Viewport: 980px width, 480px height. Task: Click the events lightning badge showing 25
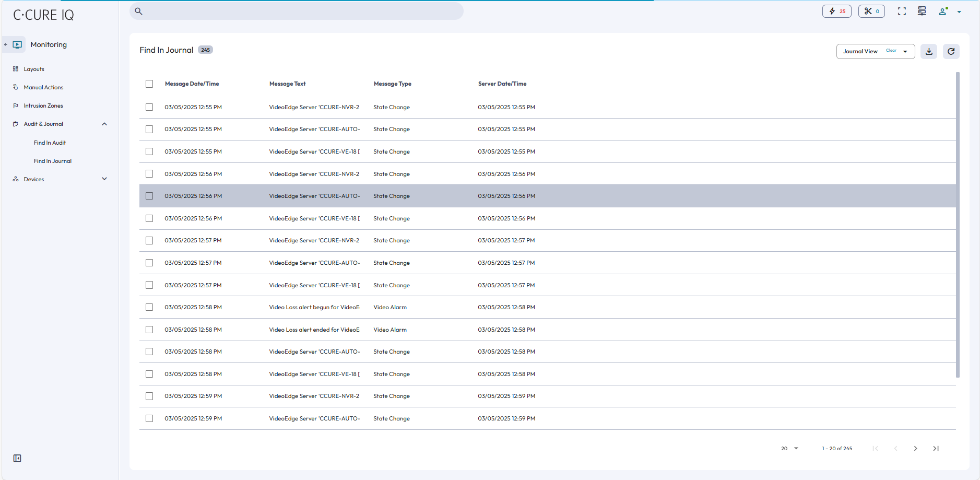pyautogui.click(x=836, y=11)
